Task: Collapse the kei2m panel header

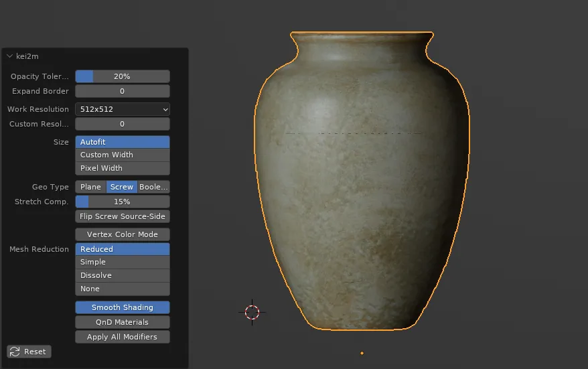Action: click(10, 56)
